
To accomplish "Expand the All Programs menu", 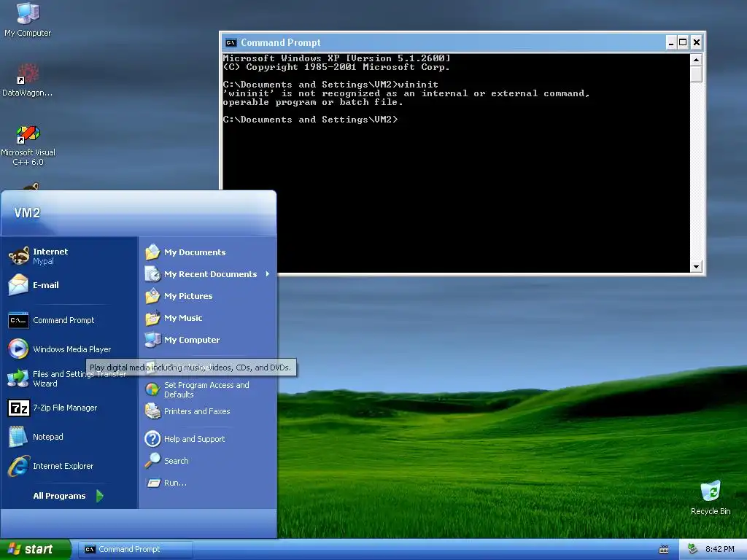I will coord(69,496).
